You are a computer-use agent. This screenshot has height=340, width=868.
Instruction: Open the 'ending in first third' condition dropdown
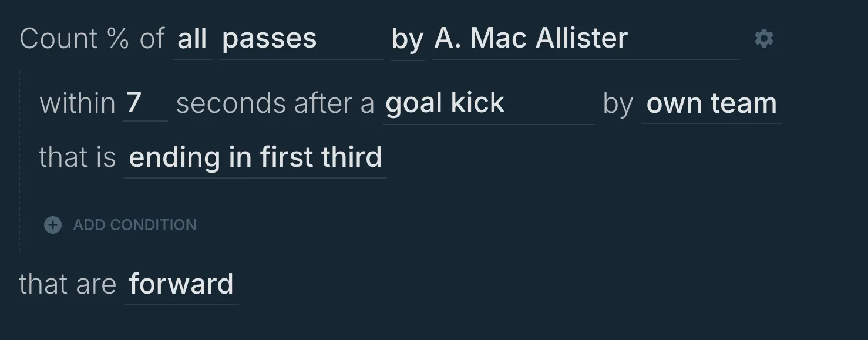(x=255, y=158)
